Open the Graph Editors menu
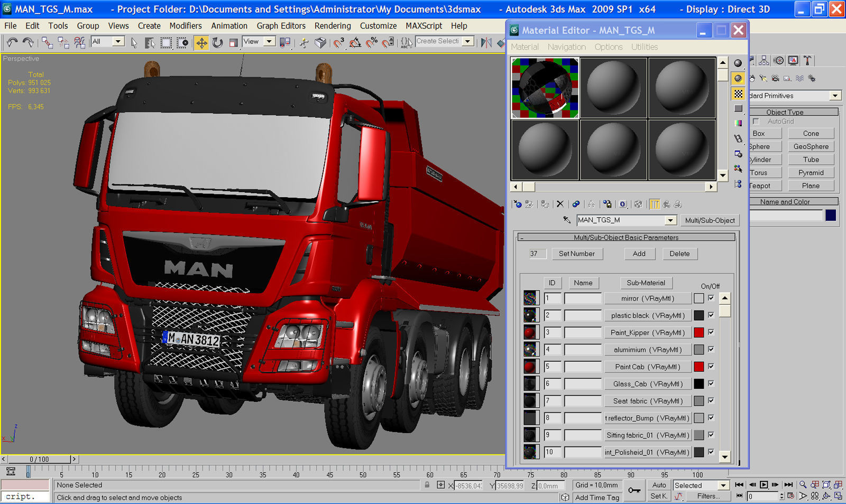This screenshot has height=504, width=846. 281,25
